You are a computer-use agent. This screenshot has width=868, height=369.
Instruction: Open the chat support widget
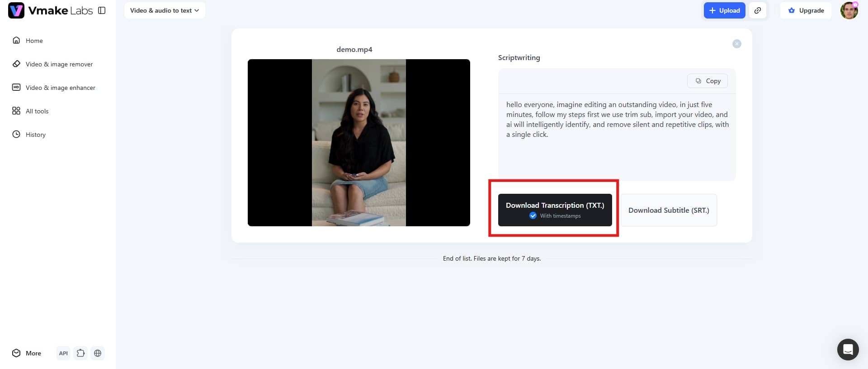(x=848, y=350)
